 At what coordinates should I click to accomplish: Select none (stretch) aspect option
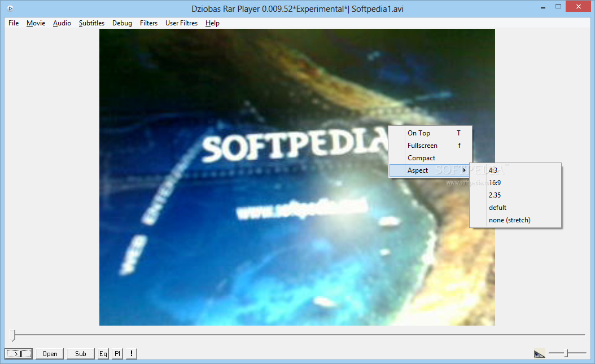[515, 220]
